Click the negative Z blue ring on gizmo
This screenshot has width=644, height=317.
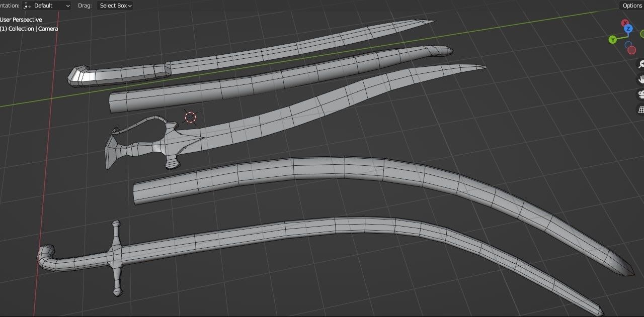click(x=628, y=45)
